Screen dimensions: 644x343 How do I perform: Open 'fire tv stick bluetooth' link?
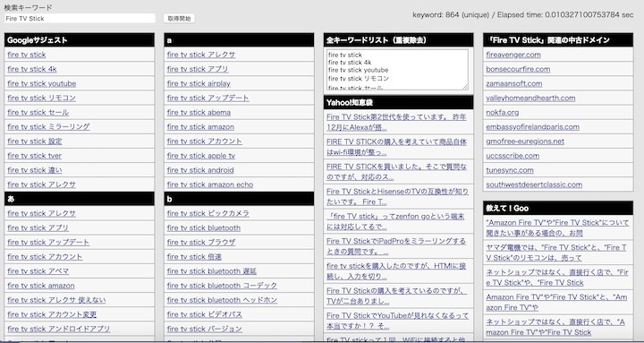tap(204, 227)
